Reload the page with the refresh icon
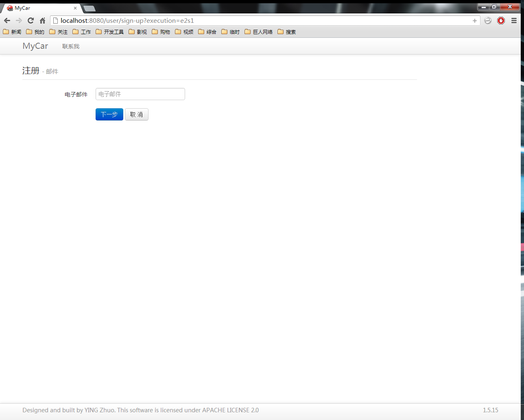This screenshot has height=420, width=524. pos(31,21)
